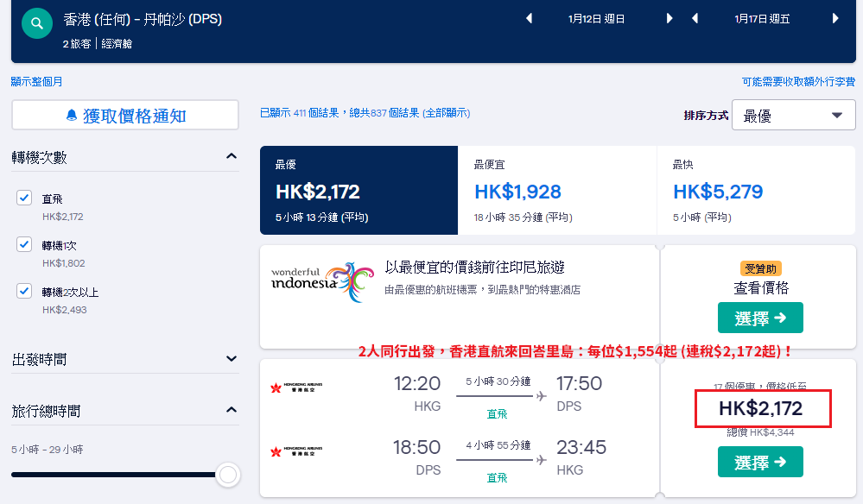Move return date back one day

[695, 19]
